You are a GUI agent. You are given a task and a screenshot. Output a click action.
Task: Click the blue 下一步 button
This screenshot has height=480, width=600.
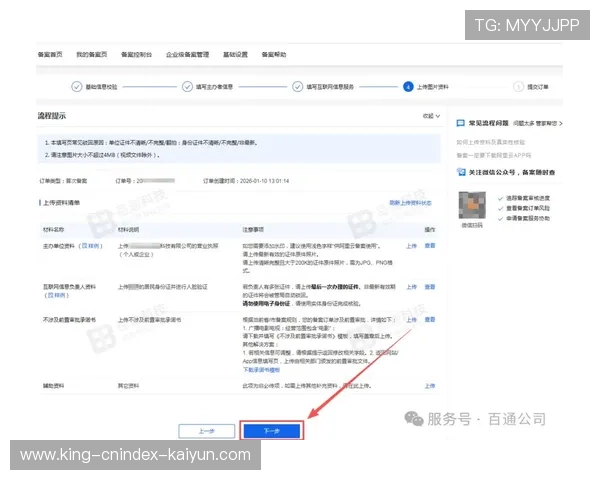click(x=272, y=431)
